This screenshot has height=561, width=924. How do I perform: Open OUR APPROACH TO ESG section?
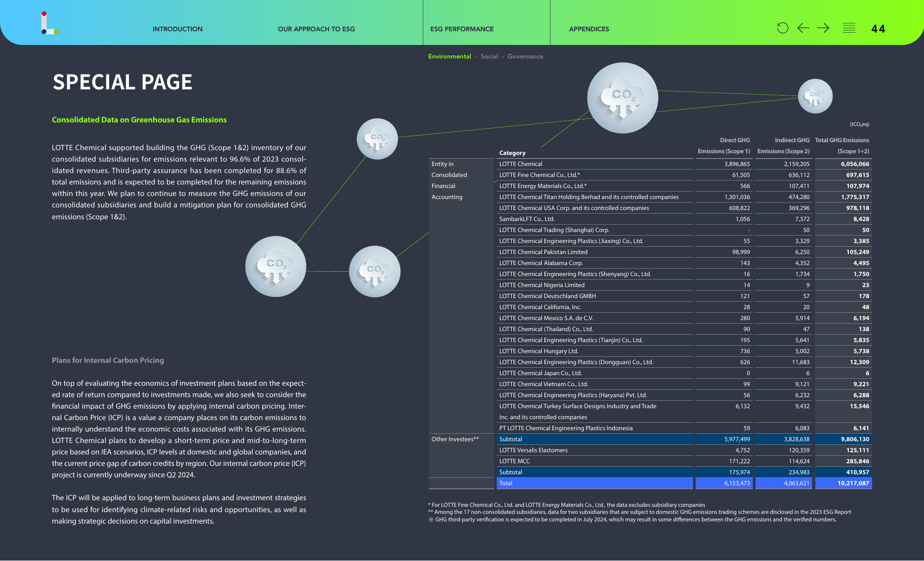click(316, 29)
